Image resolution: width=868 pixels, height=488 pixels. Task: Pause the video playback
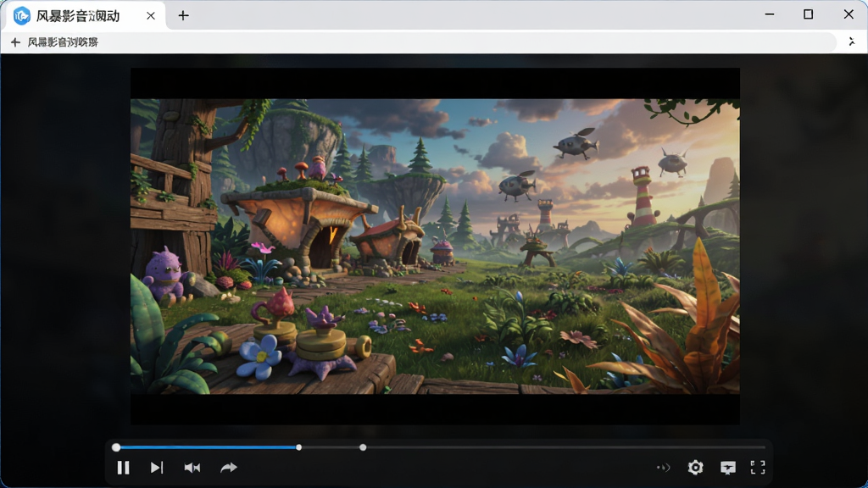tap(124, 468)
